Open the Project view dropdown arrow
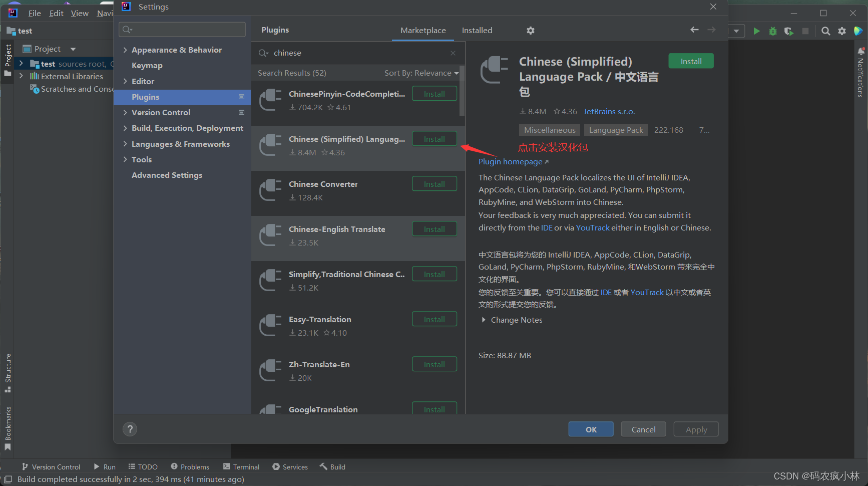Viewport: 868px width, 486px height. coord(73,49)
